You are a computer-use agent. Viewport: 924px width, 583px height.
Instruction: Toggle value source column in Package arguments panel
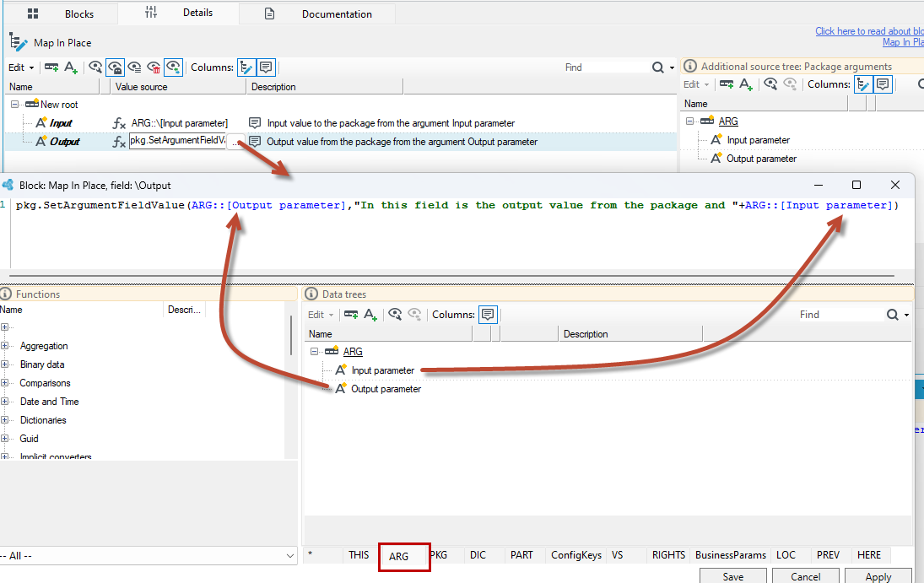(x=863, y=84)
